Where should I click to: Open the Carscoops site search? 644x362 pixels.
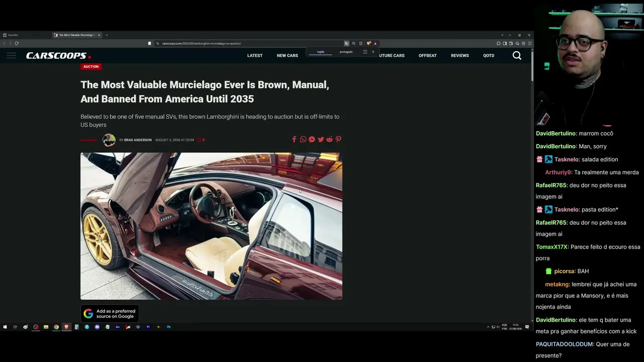tap(517, 55)
